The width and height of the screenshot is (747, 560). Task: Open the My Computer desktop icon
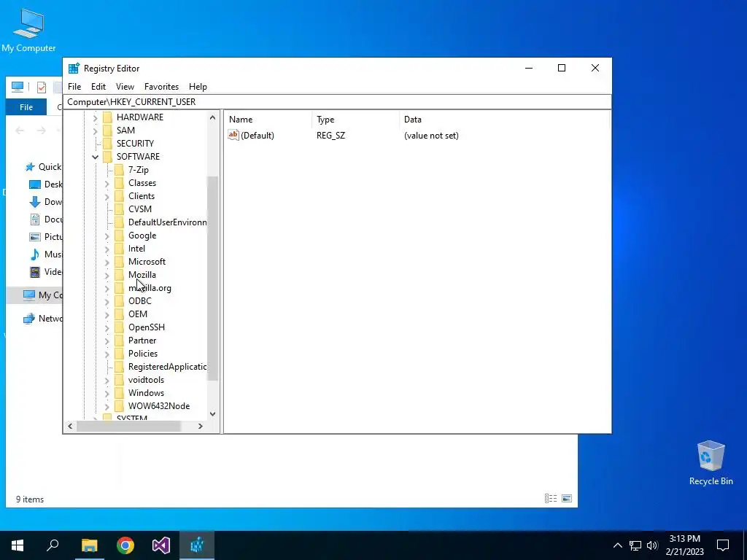(x=28, y=29)
